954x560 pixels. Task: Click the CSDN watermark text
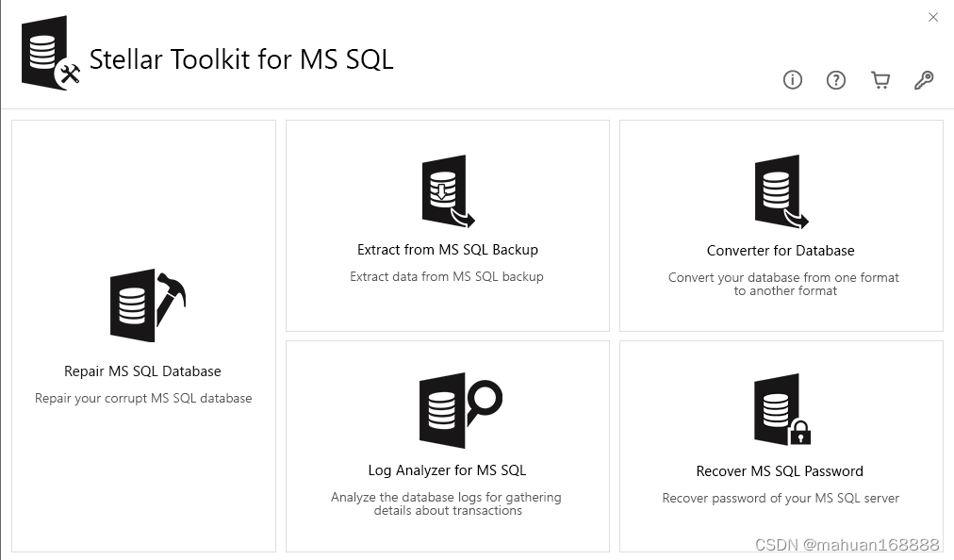click(x=847, y=544)
